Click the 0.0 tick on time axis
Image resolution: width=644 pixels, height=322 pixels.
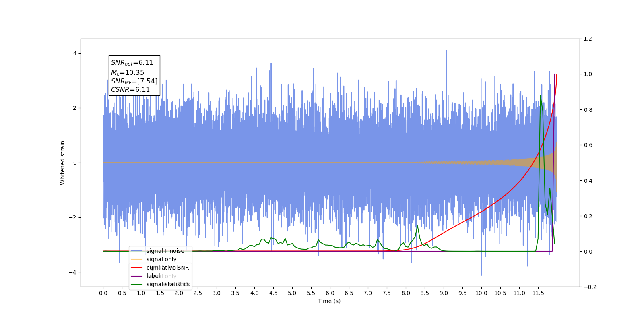103,293
